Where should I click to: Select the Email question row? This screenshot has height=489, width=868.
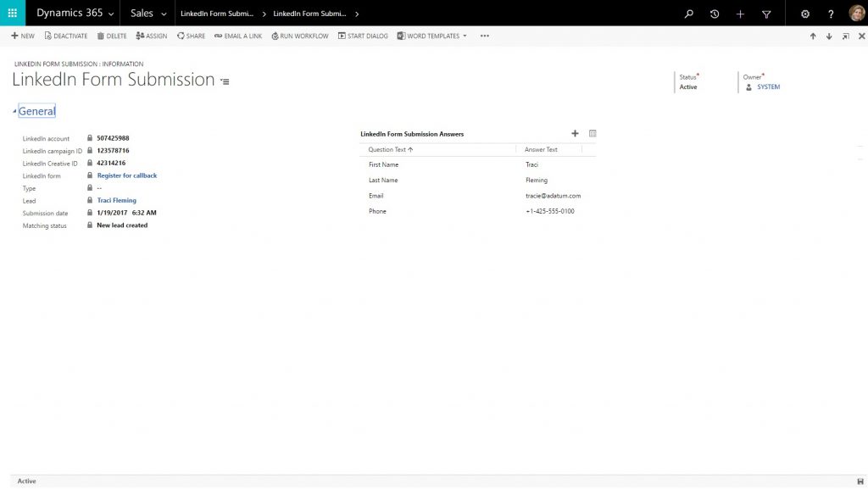pos(478,195)
